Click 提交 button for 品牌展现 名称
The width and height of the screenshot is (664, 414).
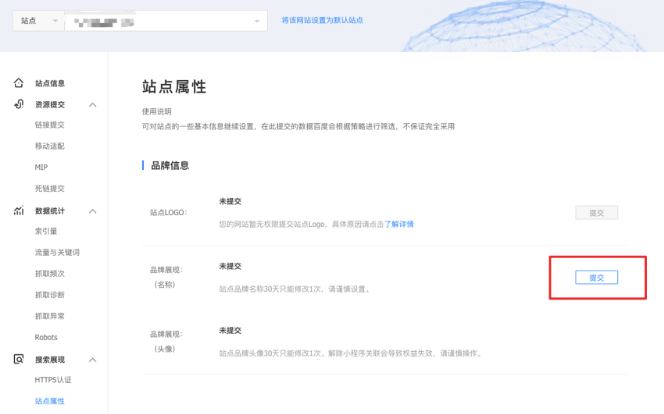(x=596, y=277)
